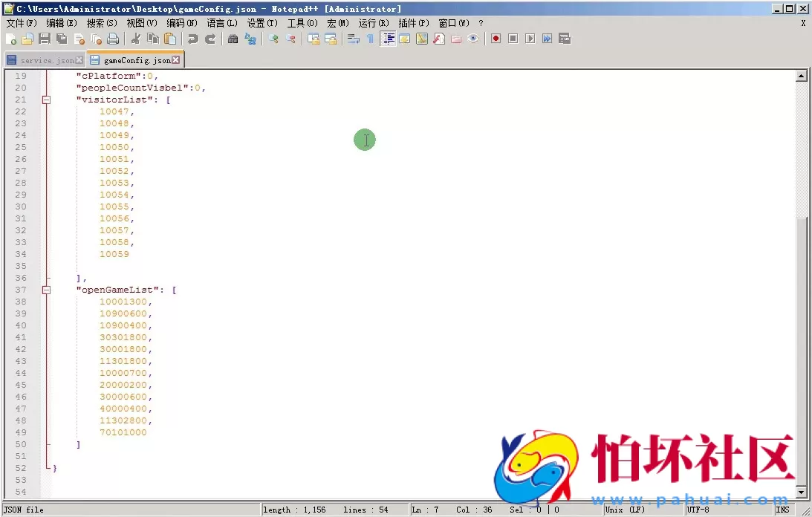This screenshot has width=812, height=517.
Task: Close the gameConfig.json tab
Action: coord(176,60)
